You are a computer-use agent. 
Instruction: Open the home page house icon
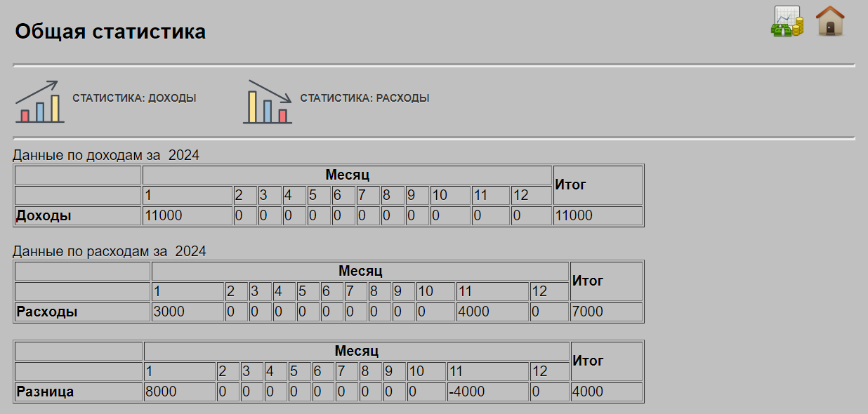tap(830, 21)
